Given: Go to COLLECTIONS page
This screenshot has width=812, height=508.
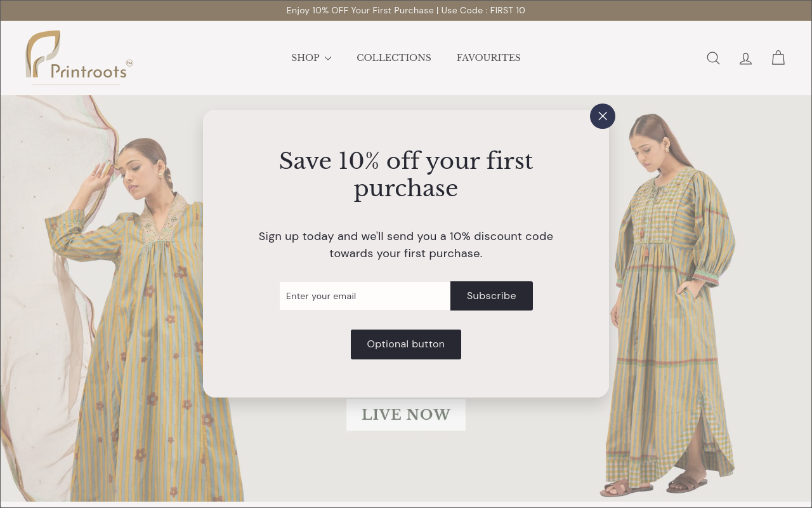Looking at the screenshot, I should point(394,58).
